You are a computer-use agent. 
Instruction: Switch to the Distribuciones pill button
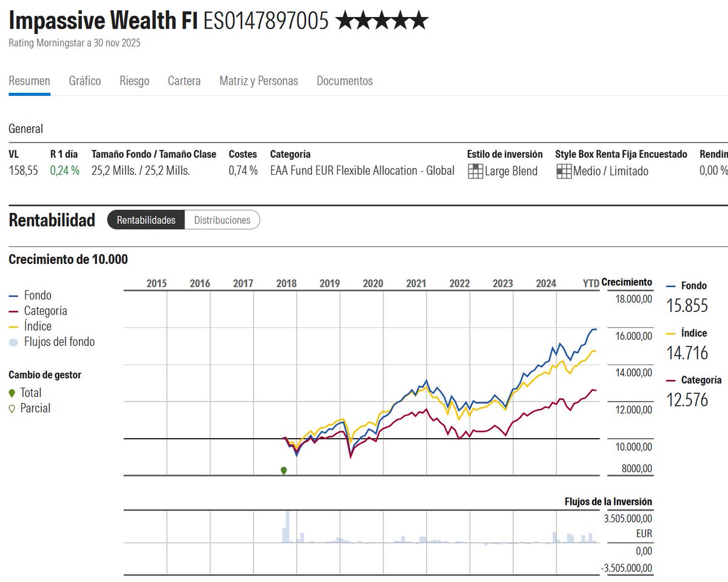coord(222,220)
